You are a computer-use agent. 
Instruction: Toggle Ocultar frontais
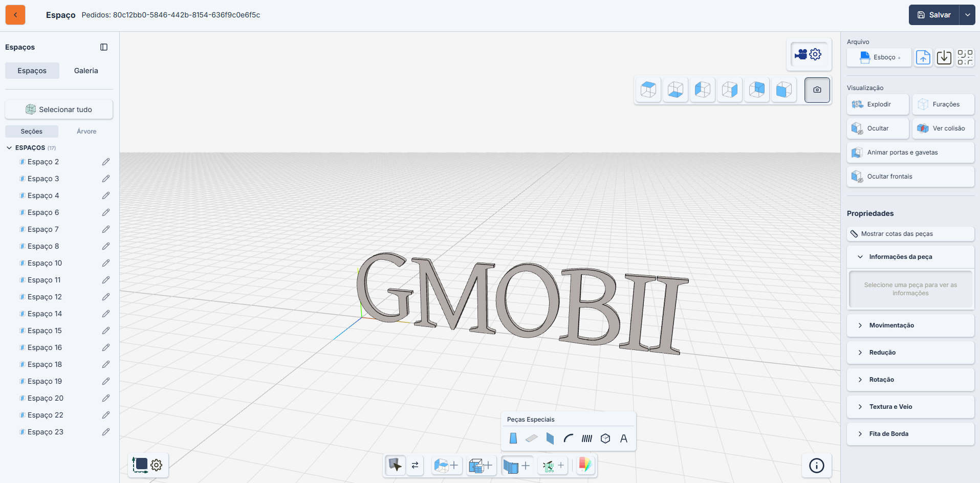click(x=910, y=177)
